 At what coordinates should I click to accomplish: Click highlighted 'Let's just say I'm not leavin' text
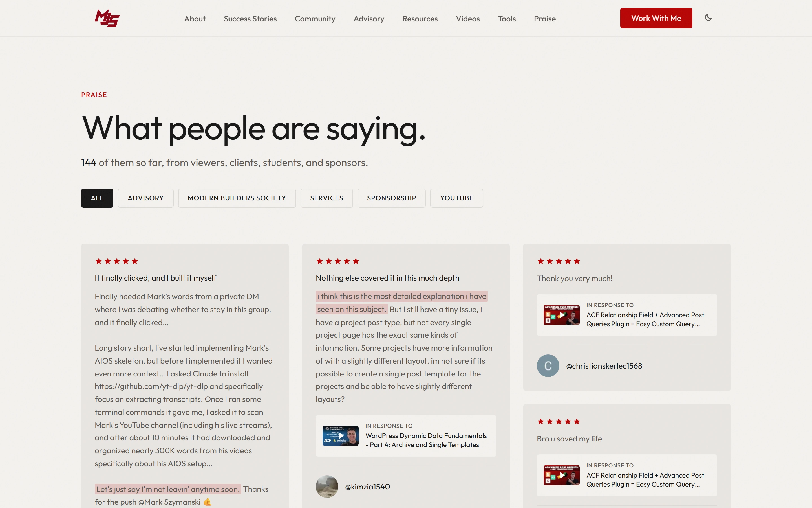[168, 489]
